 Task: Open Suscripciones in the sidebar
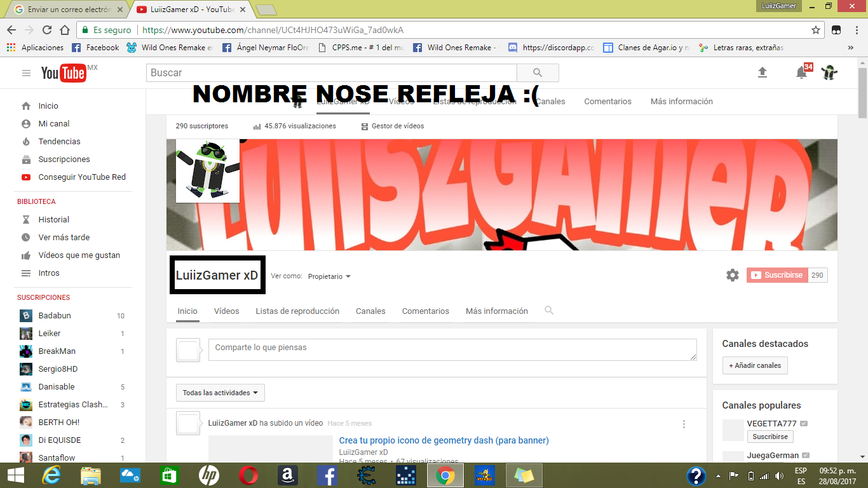tap(64, 159)
